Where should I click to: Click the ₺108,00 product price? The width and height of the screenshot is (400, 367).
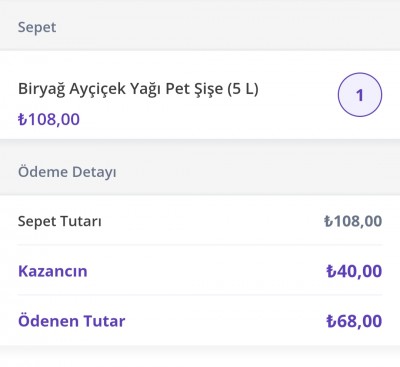[x=49, y=119]
